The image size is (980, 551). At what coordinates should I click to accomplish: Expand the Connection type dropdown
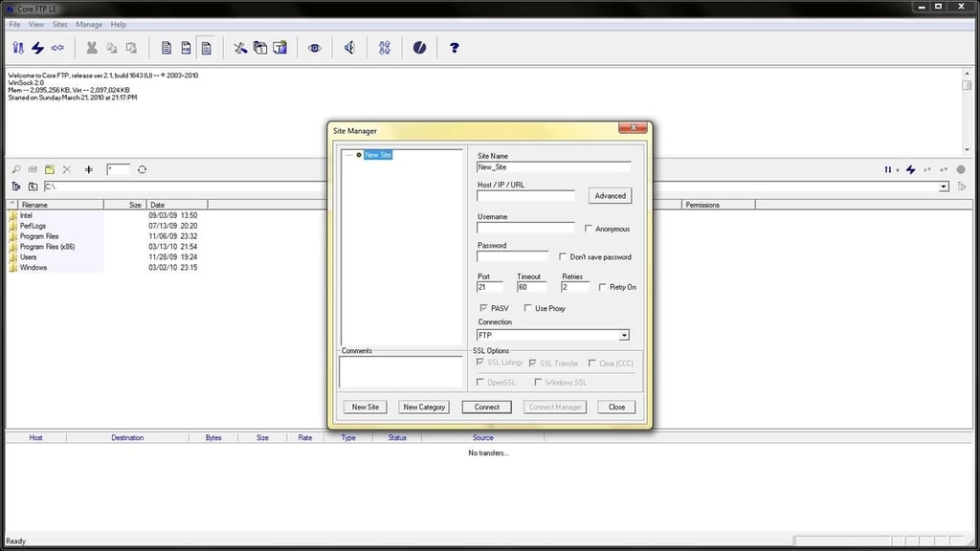click(x=624, y=336)
